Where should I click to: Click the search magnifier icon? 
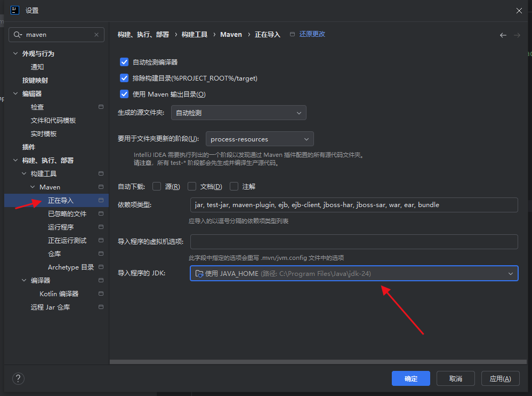pos(17,35)
